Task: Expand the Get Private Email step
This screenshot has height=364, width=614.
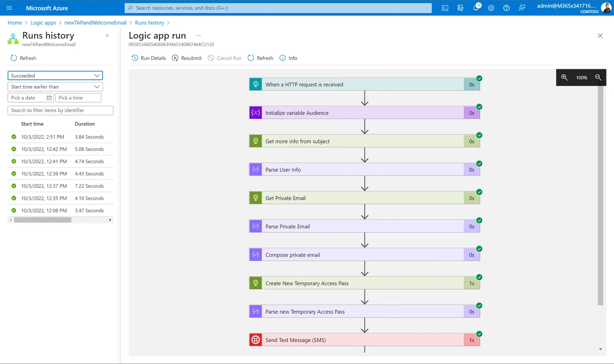Action: pos(364,198)
